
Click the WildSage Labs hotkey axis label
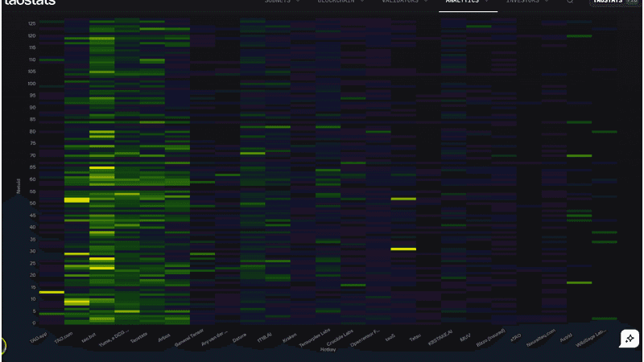[x=591, y=338]
